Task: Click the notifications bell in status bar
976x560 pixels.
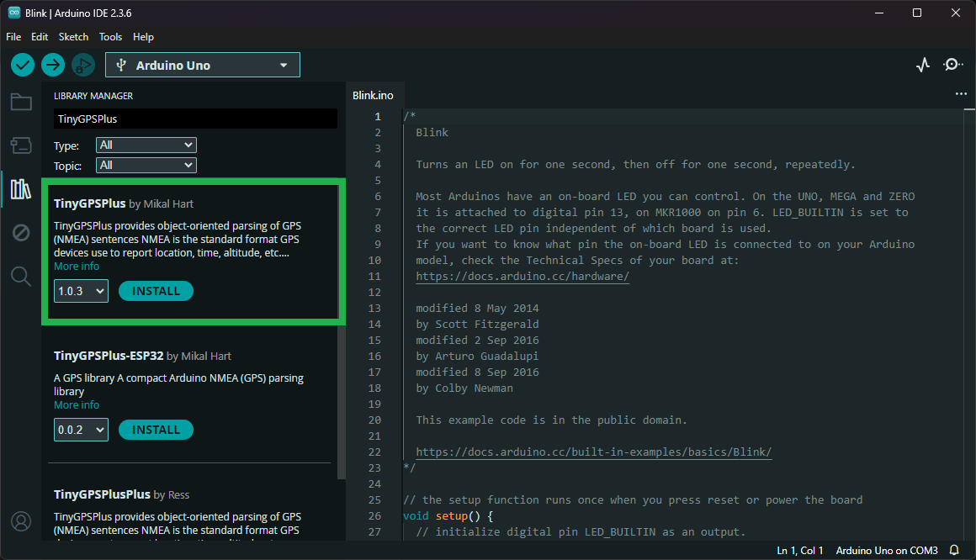Action: pyautogui.click(x=954, y=550)
